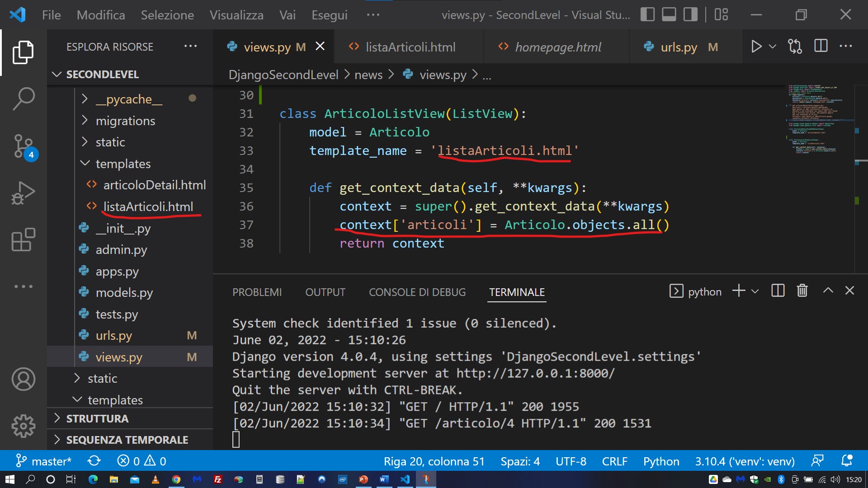Image resolution: width=868 pixels, height=488 pixels.
Task: Toggle the secondary side bar layout icon
Action: (x=690, y=15)
